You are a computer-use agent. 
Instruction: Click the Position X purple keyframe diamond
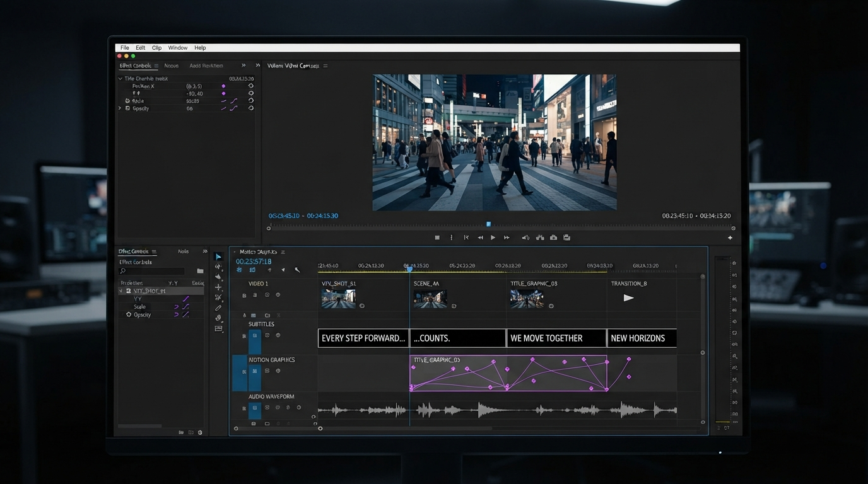(223, 86)
